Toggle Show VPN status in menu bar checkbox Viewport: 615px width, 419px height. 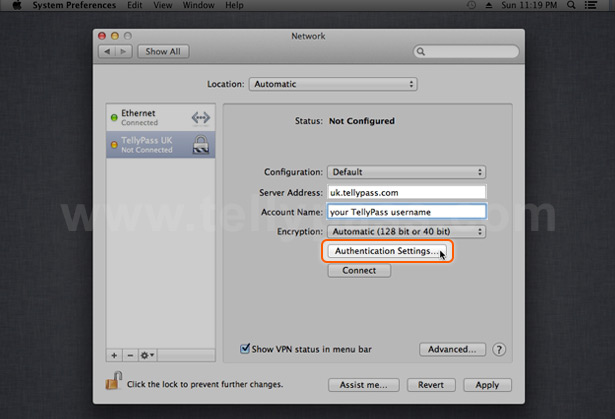coord(245,348)
